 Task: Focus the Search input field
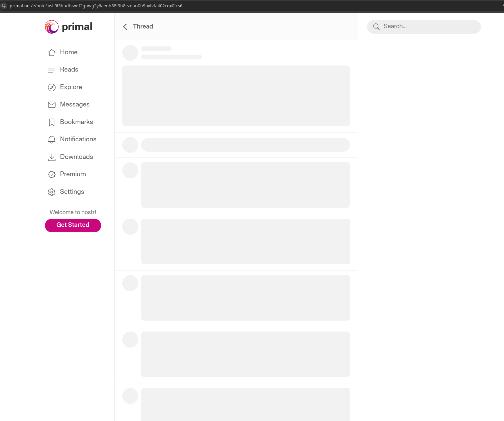424,27
